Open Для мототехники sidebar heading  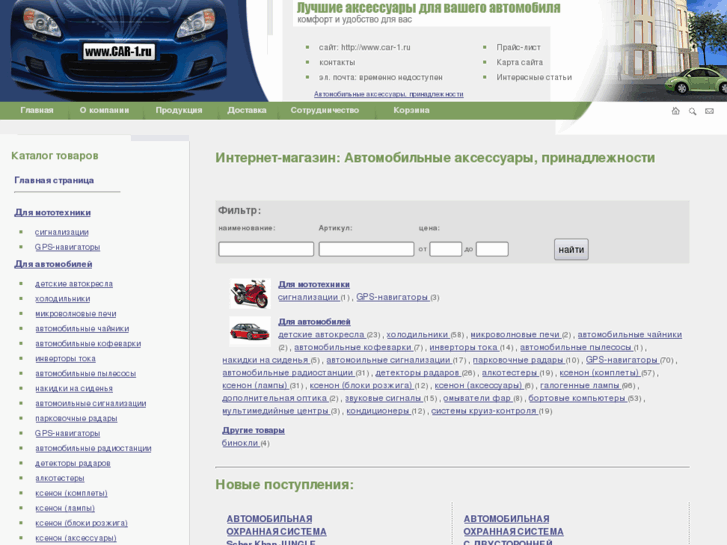point(52,212)
